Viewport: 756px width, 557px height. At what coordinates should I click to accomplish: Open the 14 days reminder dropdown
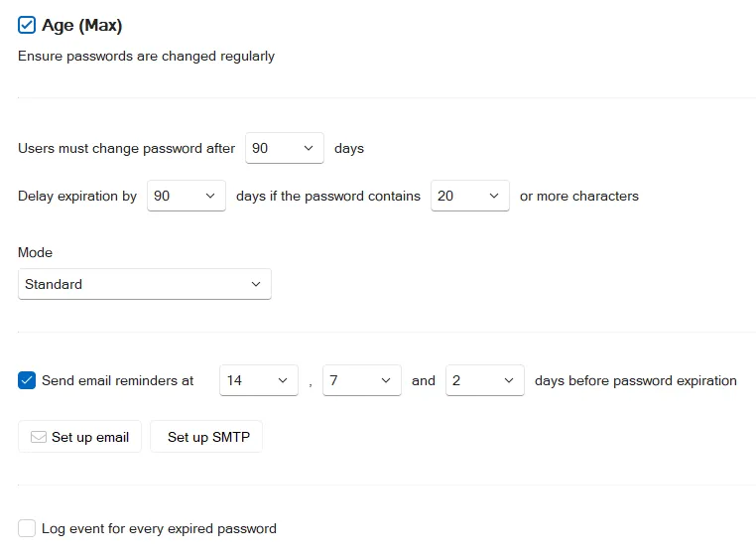click(259, 380)
